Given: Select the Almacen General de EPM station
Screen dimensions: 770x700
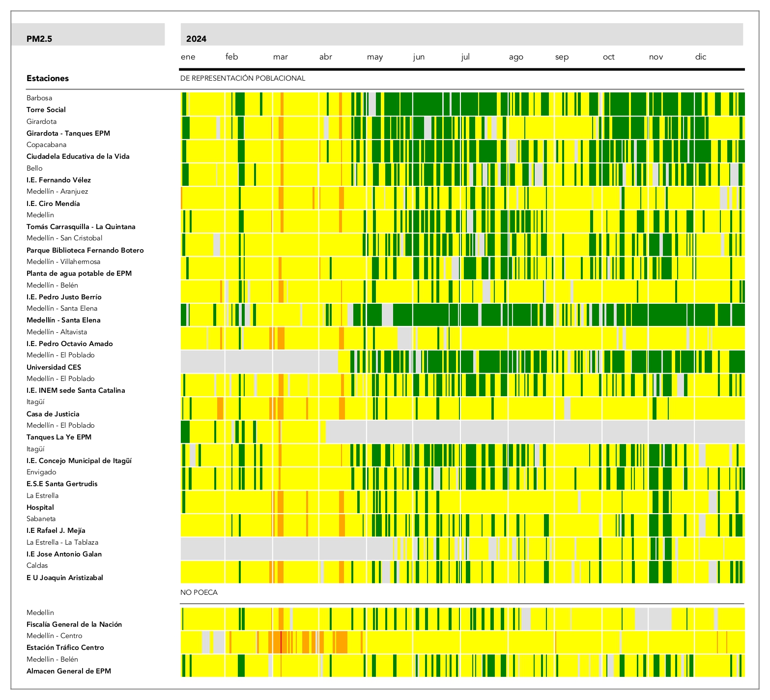Looking at the screenshot, I should 69,671.
